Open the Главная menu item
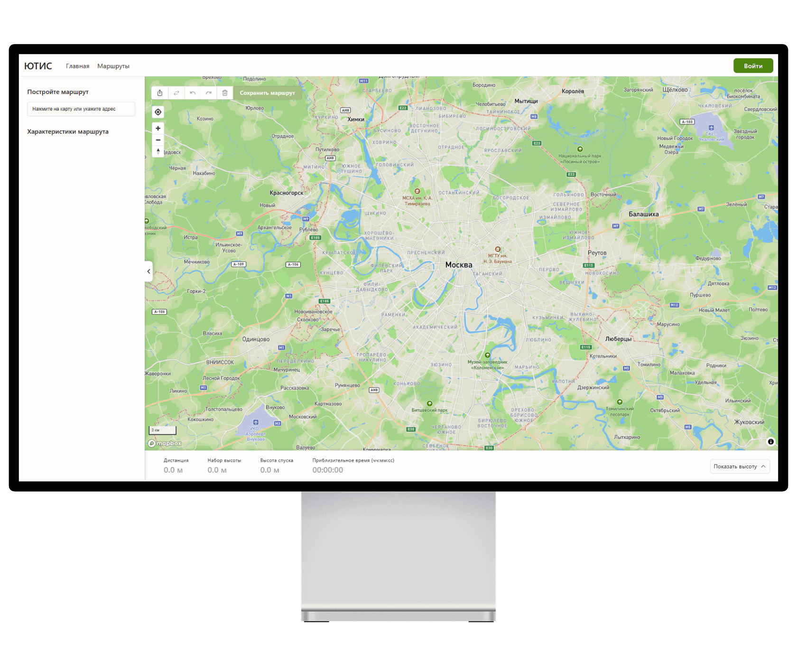This screenshot has height=672, width=797. pyautogui.click(x=77, y=66)
